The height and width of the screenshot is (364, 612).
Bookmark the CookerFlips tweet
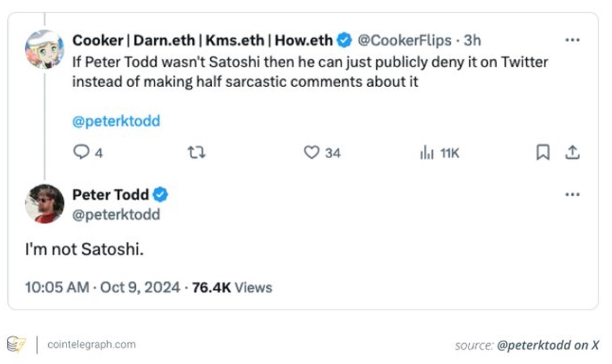point(543,153)
